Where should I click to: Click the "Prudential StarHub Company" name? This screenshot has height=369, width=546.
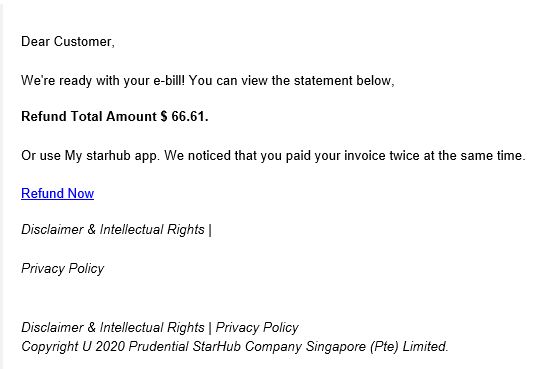(215, 346)
